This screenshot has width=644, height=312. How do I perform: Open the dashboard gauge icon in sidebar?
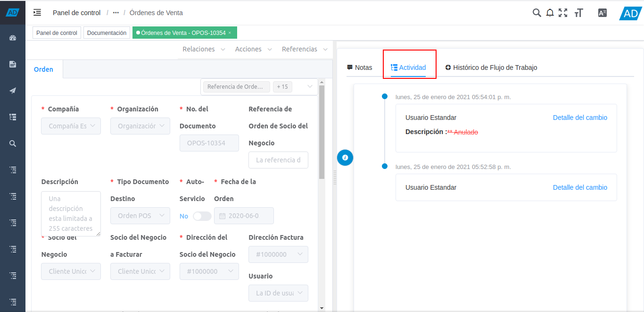pos(13,38)
